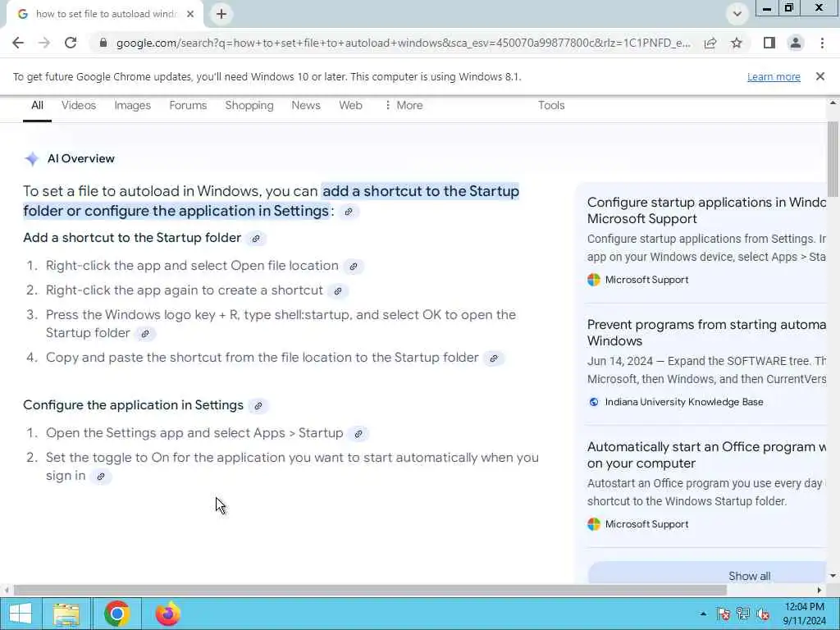Image resolution: width=840 pixels, height=630 pixels.
Task: Switch to the News tab
Action: pos(306,106)
